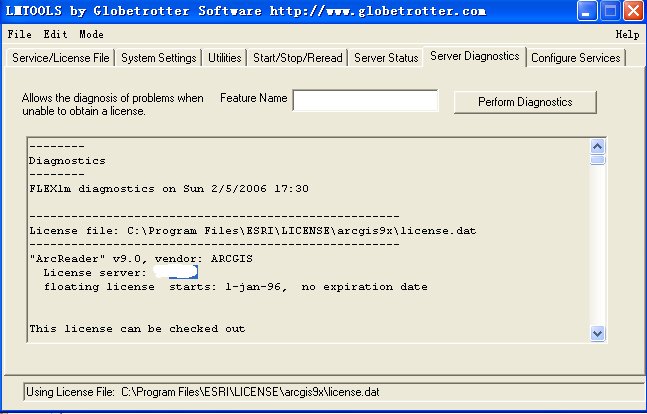This screenshot has height=414, width=647.
Task: Click the 'Allows the diagnosis of problems' description
Action: click(113, 104)
